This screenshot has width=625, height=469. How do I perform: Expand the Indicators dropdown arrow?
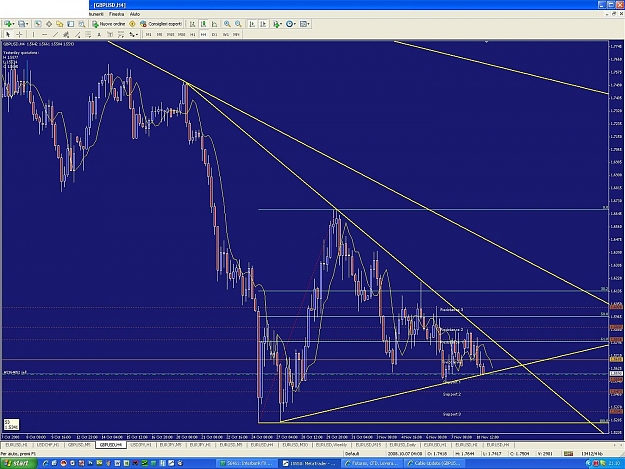(x=281, y=24)
